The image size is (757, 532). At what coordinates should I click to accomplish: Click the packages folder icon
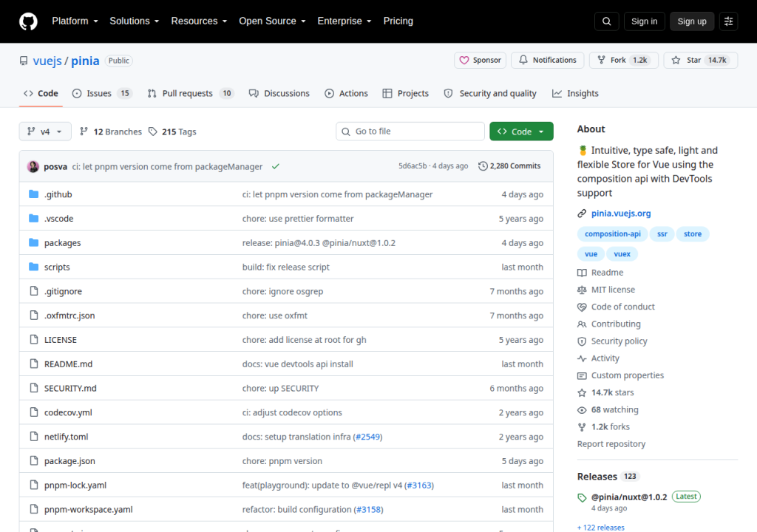pyautogui.click(x=34, y=242)
